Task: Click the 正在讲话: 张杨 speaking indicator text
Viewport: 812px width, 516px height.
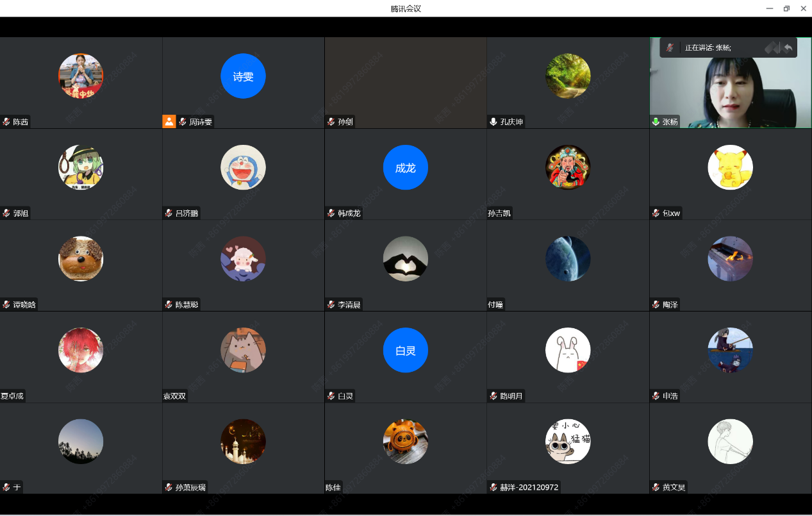Action: [708, 47]
